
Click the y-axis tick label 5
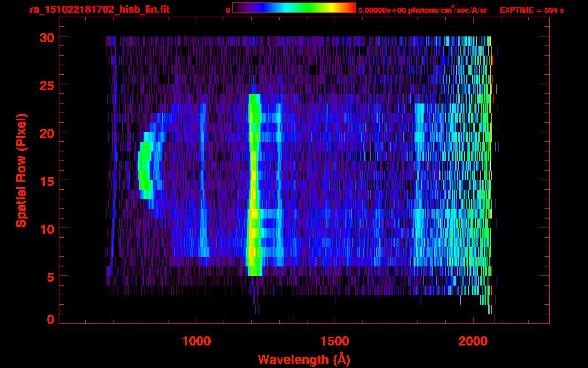tap(50, 276)
